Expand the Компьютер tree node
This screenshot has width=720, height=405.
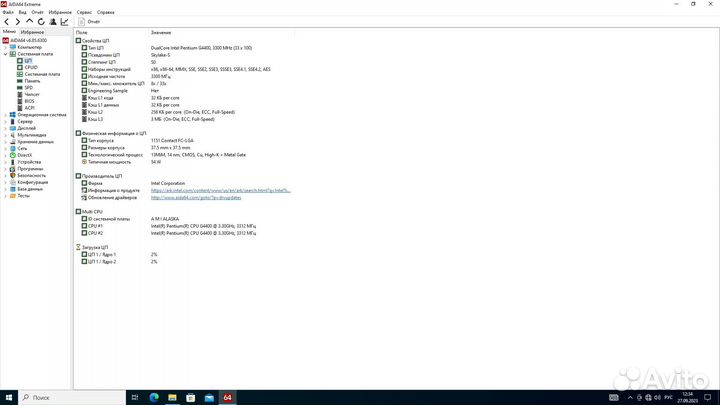pyautogui.click(x=6, y=47)
